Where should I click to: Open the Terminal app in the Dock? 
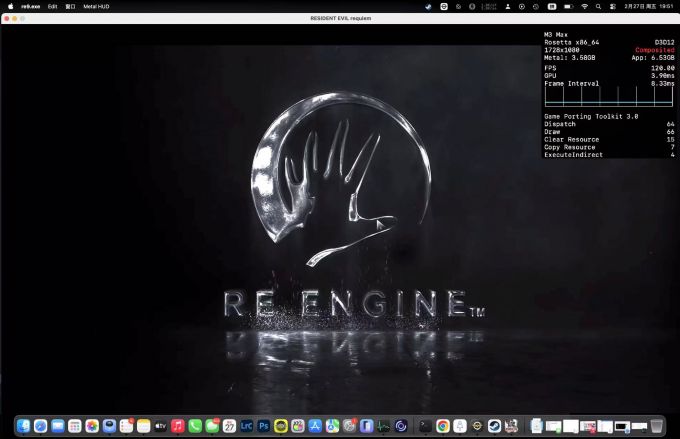tap(425, 426)
